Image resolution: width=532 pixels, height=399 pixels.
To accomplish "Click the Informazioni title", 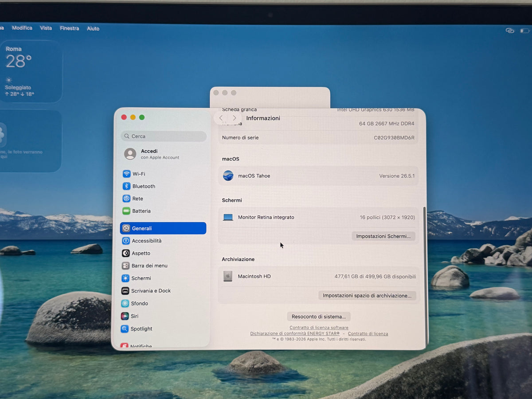I will pos(263,118).
